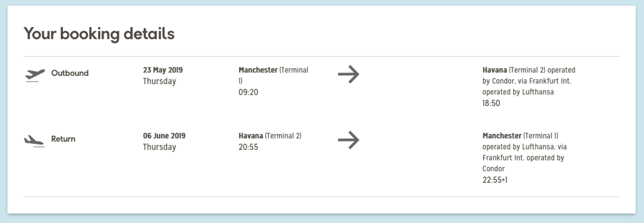
Task: Click the Thursday text under 23 May
Action: click(x=159, y=81)
